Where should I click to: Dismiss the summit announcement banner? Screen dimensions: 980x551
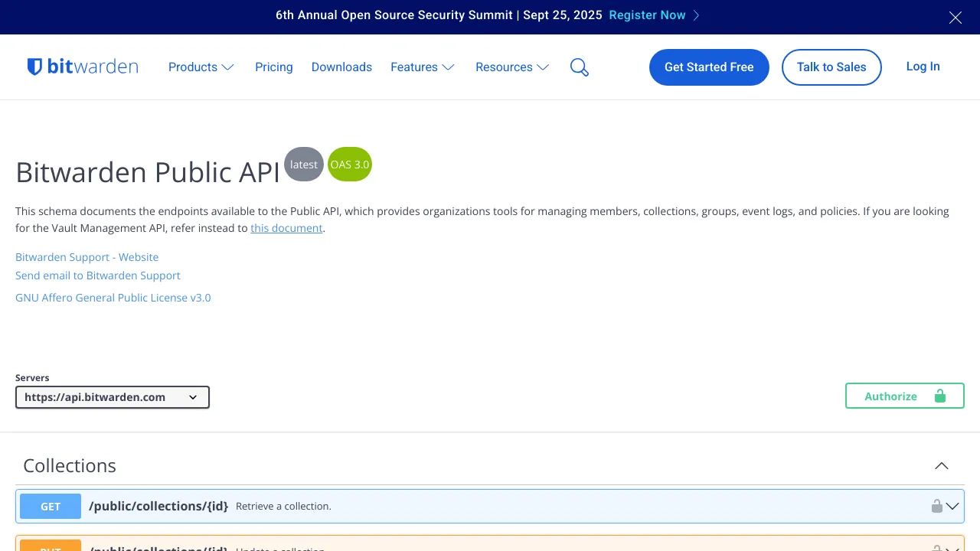pos(955,18)
